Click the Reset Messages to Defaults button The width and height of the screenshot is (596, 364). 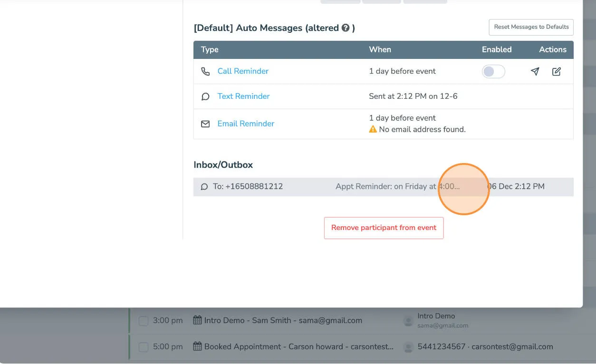(531, 27)
